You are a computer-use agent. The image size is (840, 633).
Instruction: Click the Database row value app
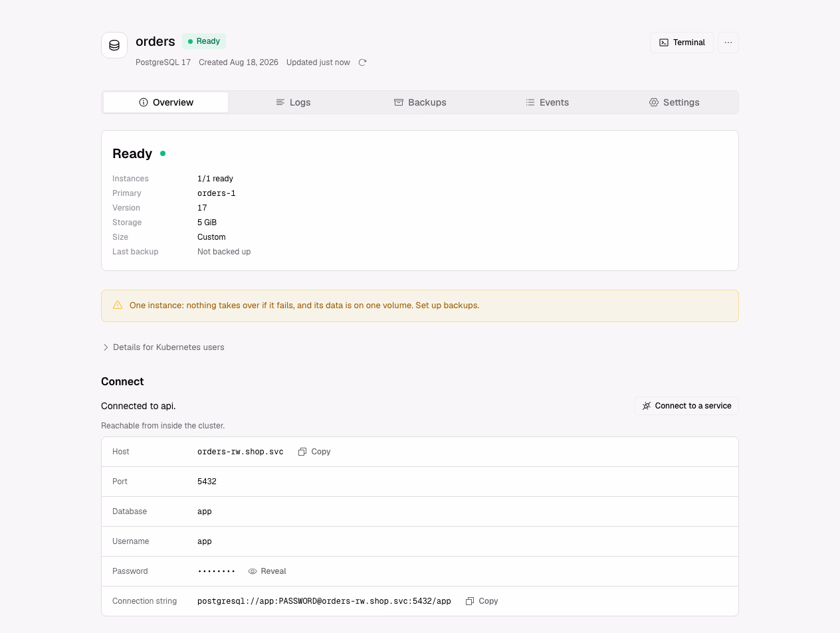coord(205,511)
